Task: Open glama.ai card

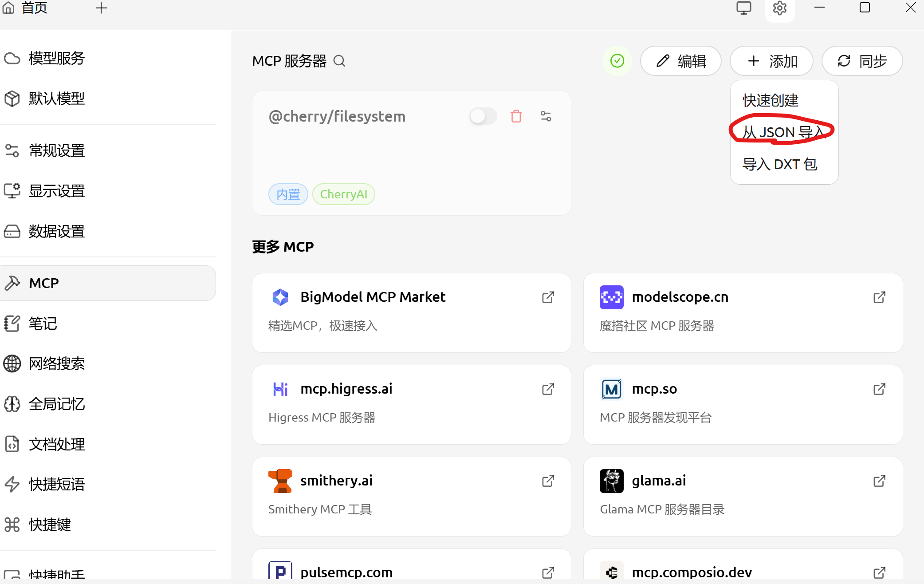Action: (x=743, y=497)
